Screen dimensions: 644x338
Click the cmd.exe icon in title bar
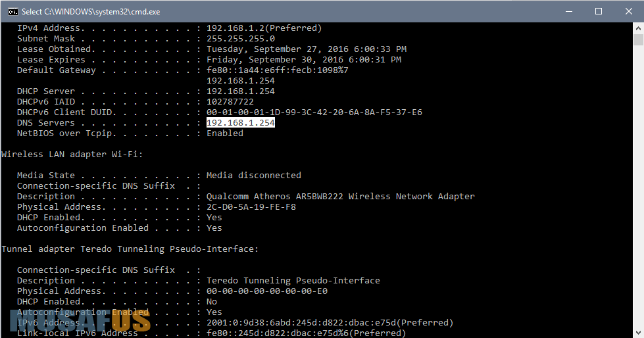pos(12,11)
